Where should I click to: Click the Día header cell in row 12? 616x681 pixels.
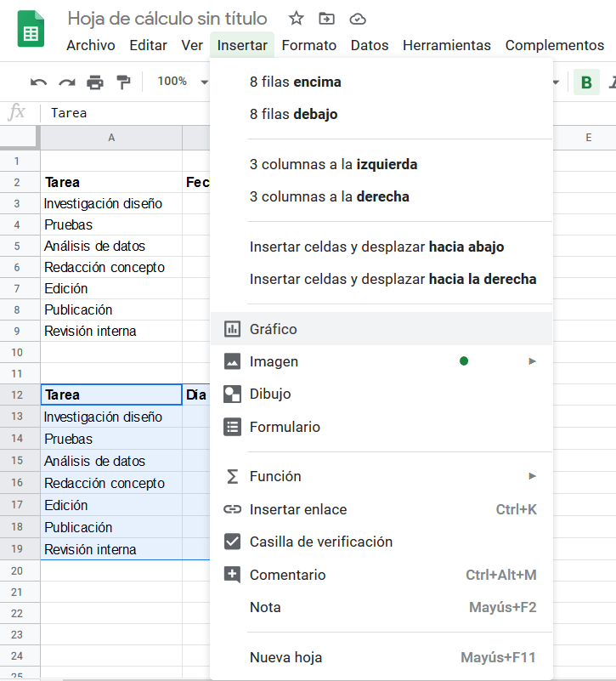coord(196,394)
